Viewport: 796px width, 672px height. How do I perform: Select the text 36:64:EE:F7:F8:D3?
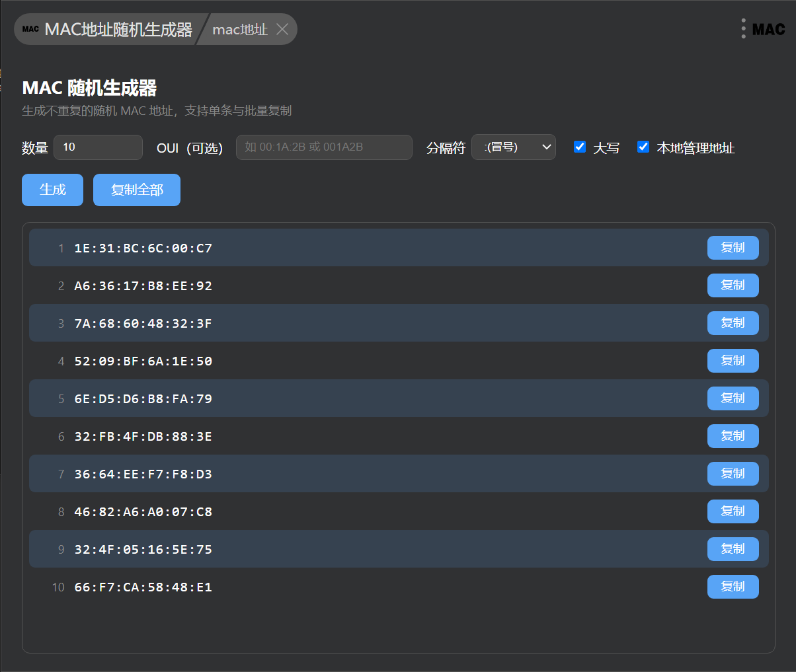[x=143, y=474]
